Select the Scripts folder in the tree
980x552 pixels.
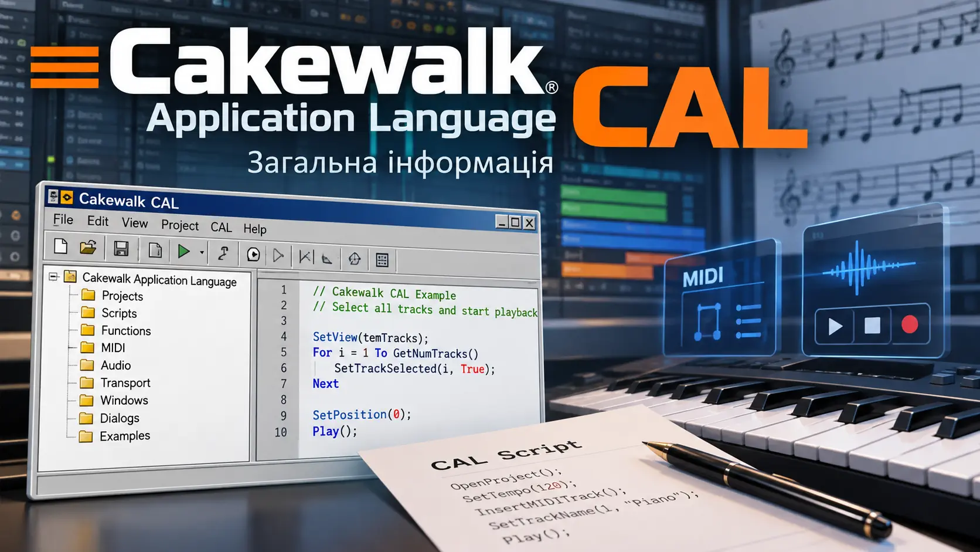click(x=119, y=313)
